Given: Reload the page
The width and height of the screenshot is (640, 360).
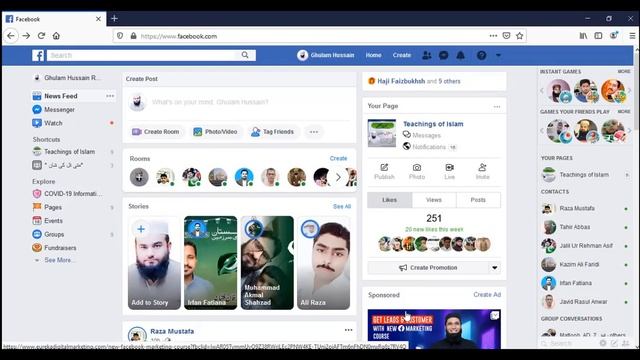Looking at the screenshot, I should (41, 36).
